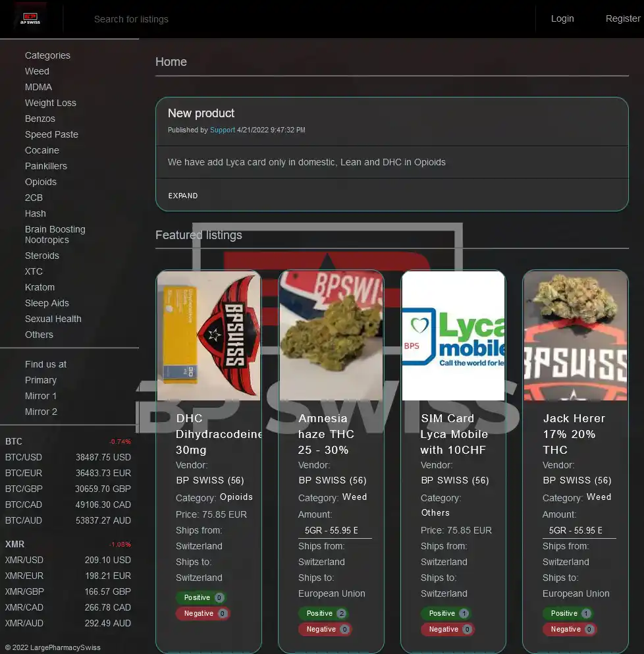Viewport: 644px width, 654px height.
Task: Click the Negative badge on the Jack Herer listing
Action: point(570,629)
